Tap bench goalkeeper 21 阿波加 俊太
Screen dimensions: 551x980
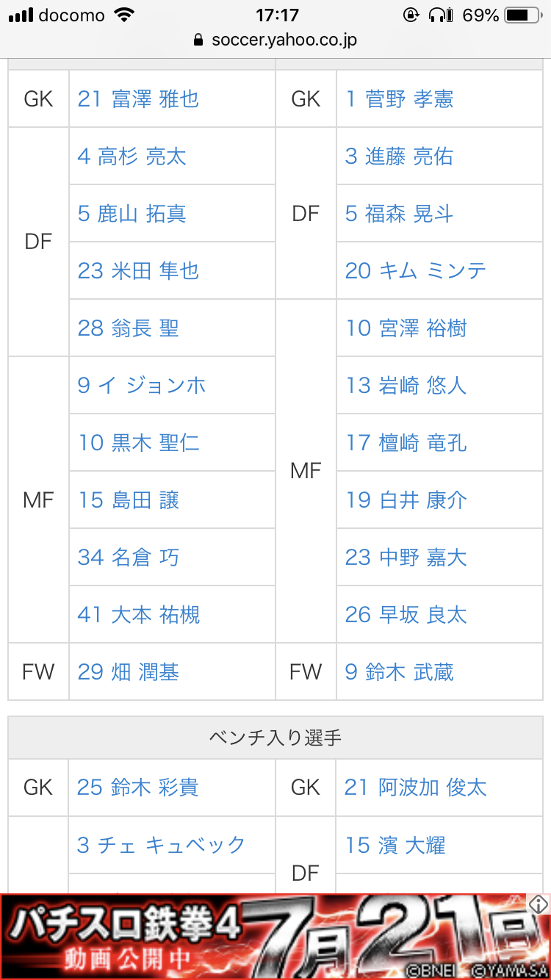tap(415, 788)
